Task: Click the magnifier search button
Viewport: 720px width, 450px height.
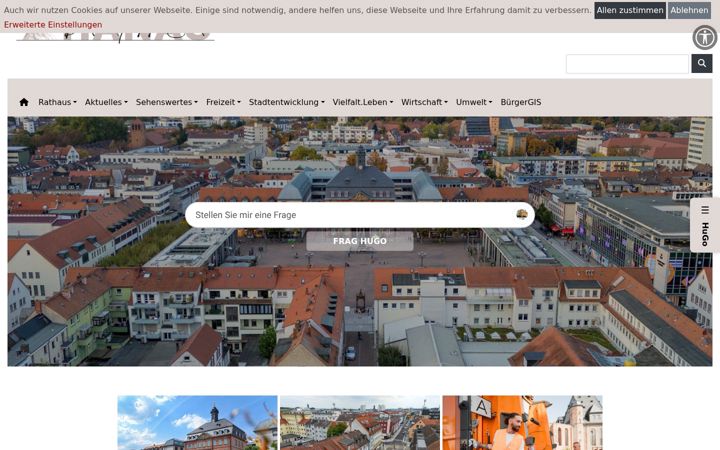Action: (702, 63)
